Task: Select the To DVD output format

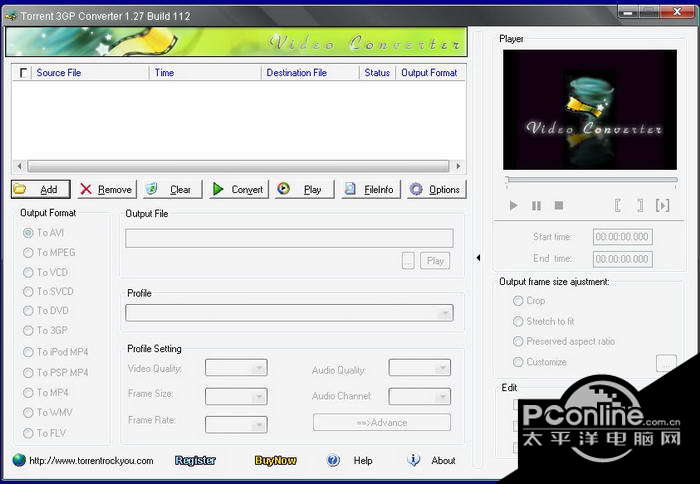Action: click(x=46, y=311)
